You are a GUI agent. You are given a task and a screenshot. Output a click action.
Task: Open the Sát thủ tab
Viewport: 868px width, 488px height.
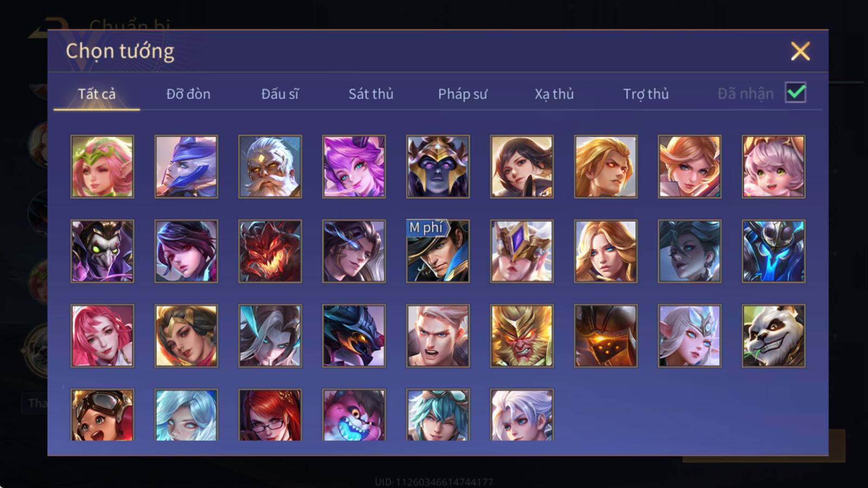[371, 94]
